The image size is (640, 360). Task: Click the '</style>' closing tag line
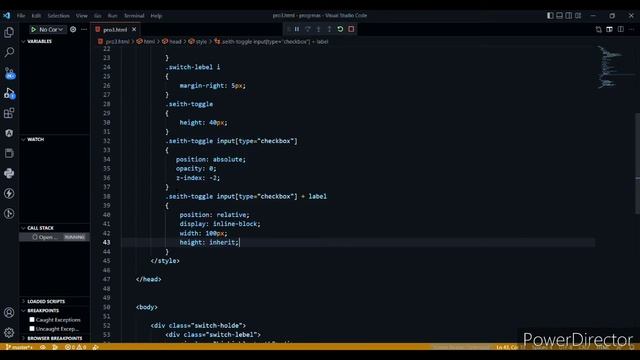point(165,260)
